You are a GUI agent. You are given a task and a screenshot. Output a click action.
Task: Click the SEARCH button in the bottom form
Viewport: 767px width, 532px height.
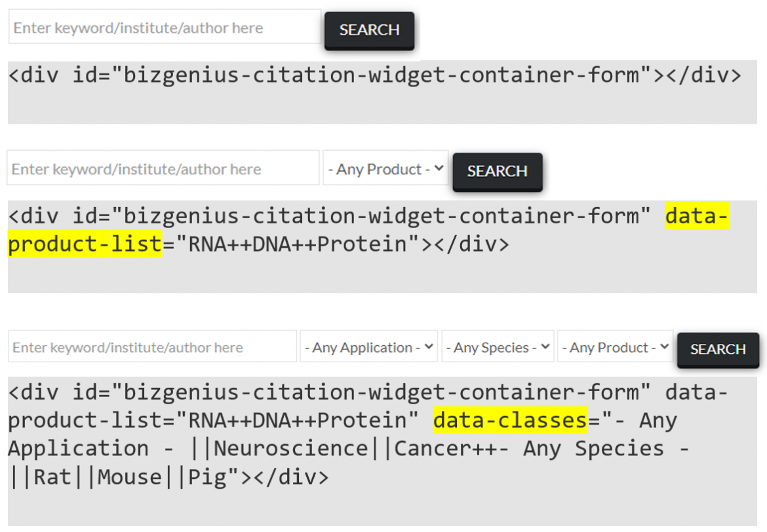coord(717,350)
